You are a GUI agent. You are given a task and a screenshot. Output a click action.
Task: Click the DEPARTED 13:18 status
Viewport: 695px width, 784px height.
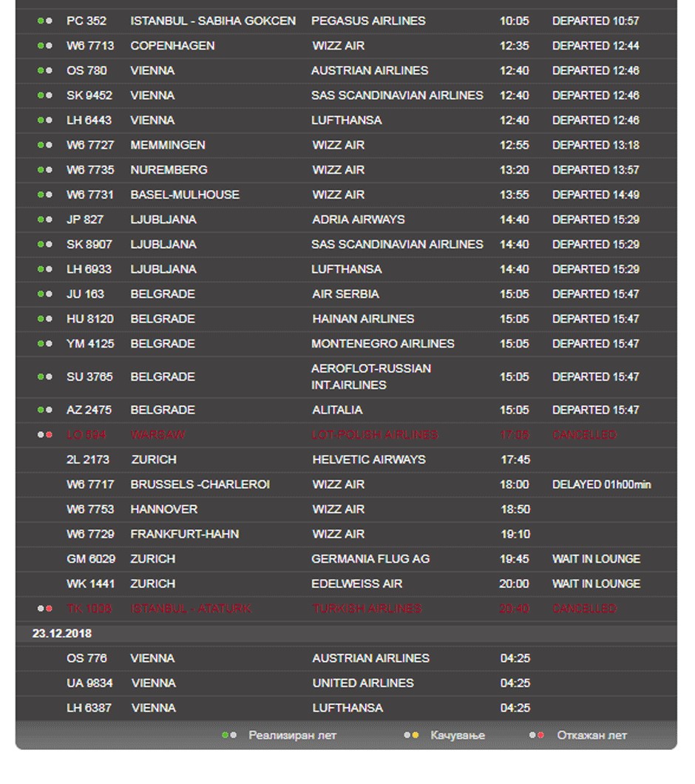(x=595, y=145)
